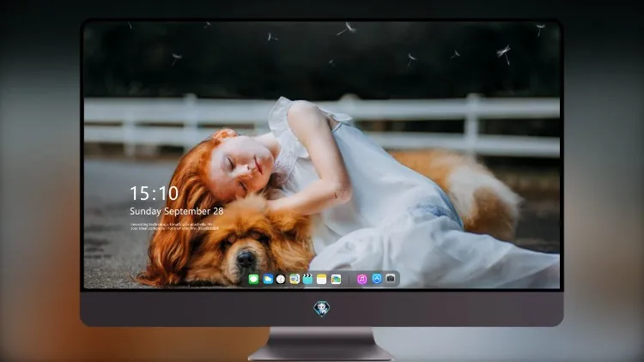Click the monitor stand below the screen
644x362 pixels.
pos(321,344)
